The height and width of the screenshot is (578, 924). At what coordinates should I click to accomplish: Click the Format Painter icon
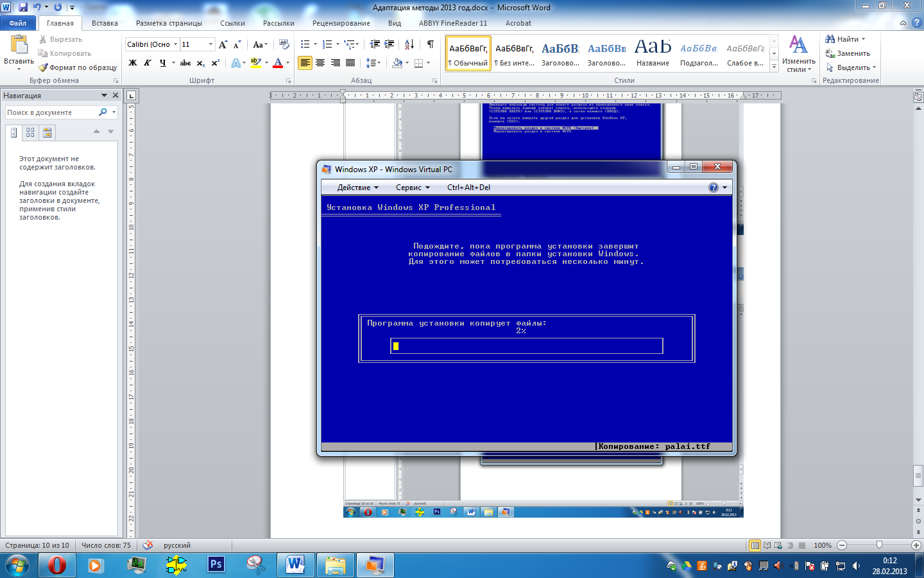43,67
